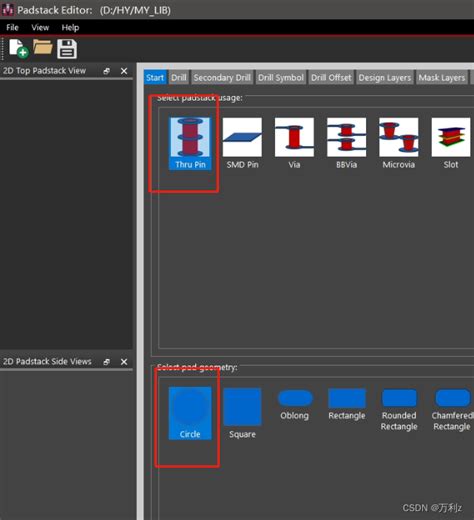The width and height of the screenshot is (474, 520).
Task: Click the new padstack file icon
Action: point(18,49)
